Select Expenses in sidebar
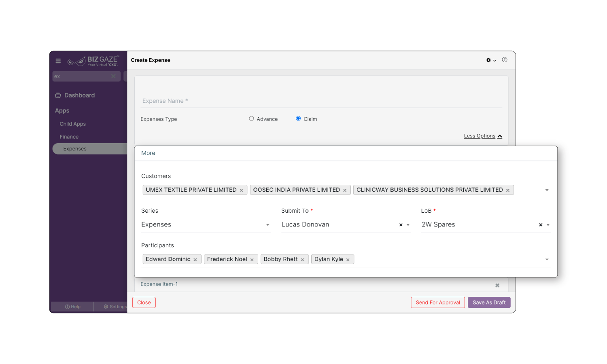607x364 pixels. click(90, 149)
